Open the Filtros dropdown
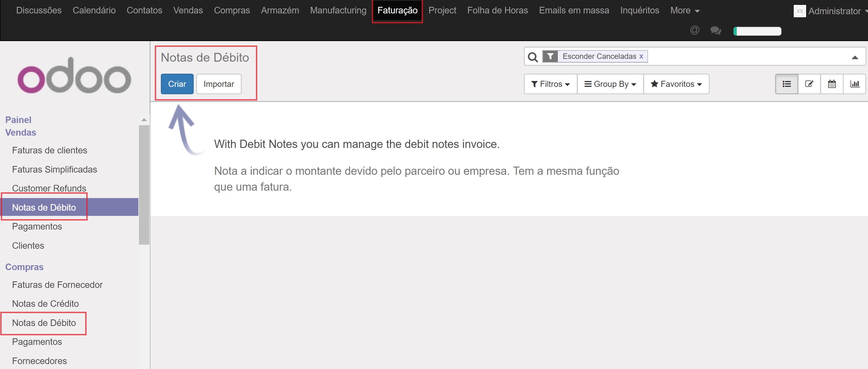Viewport: 868px width, 369px height. coord(550,84)
